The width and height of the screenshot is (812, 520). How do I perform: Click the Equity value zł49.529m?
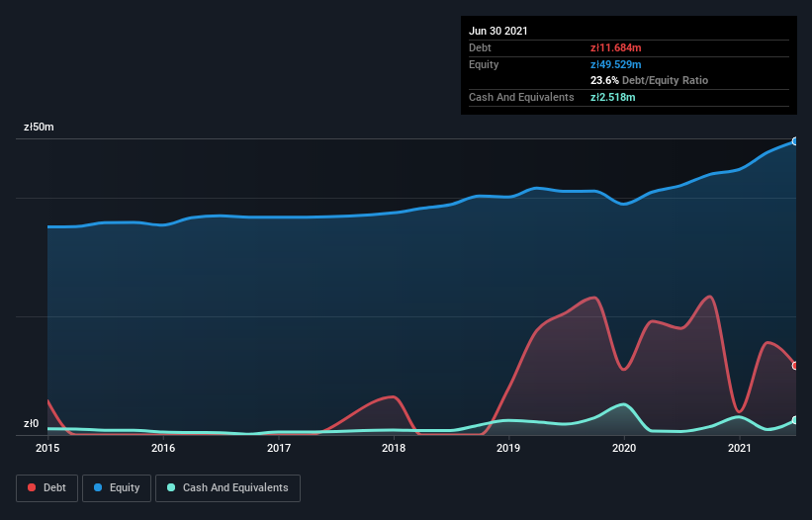click(x=616, y=64)
